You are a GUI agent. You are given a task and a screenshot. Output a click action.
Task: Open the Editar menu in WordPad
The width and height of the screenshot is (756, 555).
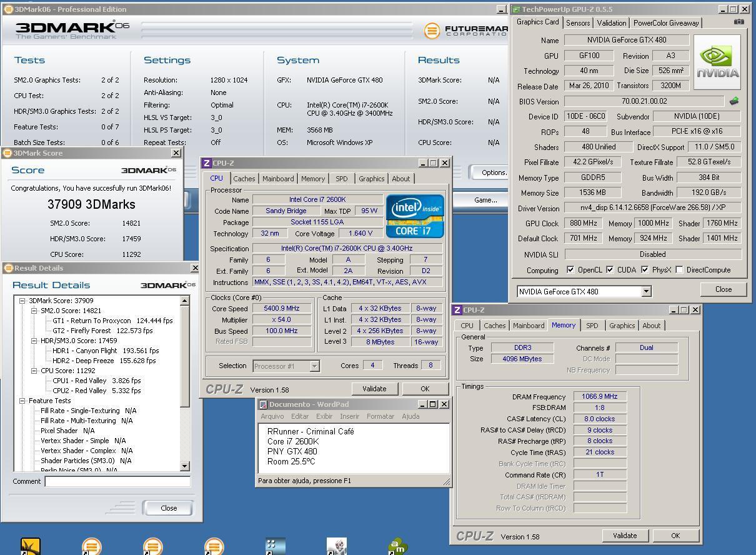[300, 416]
